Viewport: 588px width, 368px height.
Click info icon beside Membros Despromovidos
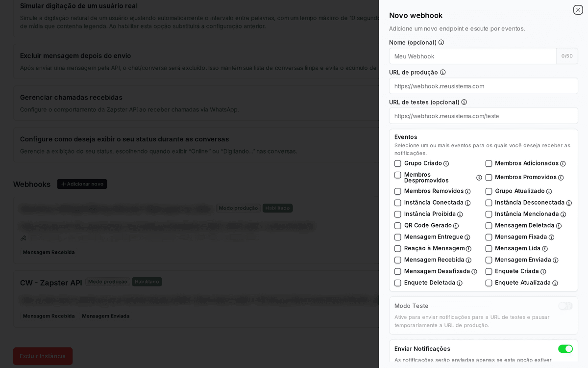(x=479, y=178)
